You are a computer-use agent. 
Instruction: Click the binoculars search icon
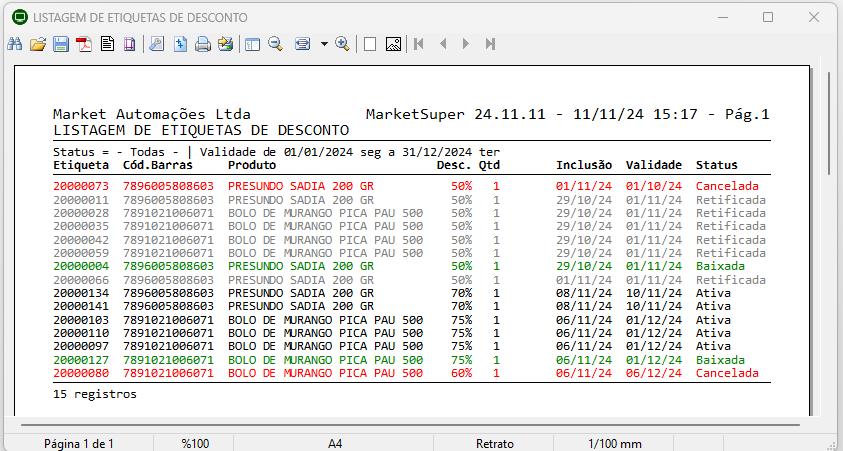click(15, 44)
